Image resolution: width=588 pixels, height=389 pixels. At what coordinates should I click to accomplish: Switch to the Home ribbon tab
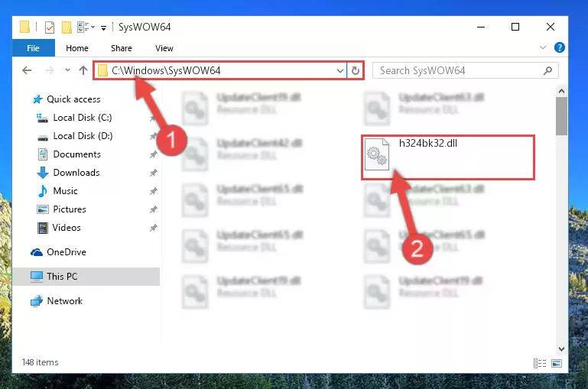77,48
